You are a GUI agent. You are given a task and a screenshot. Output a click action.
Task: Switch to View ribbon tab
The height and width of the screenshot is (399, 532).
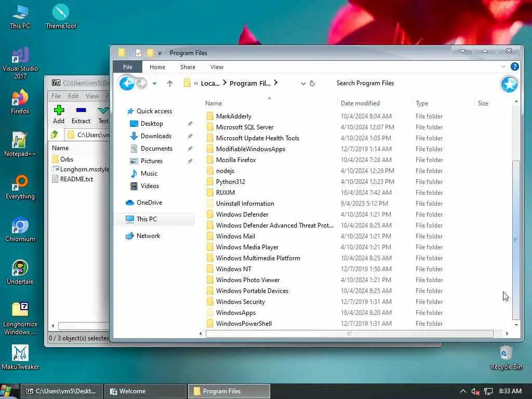217,67
